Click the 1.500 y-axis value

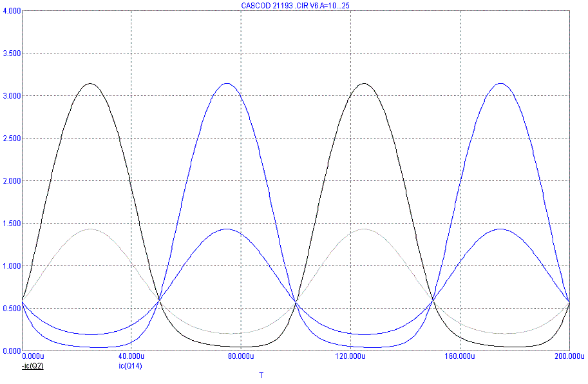(x=12, y=224)
